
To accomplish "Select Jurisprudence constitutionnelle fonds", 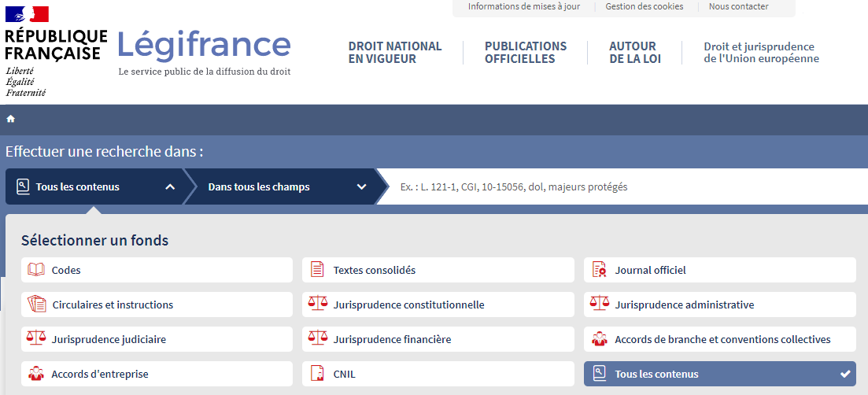I will 438,305.
